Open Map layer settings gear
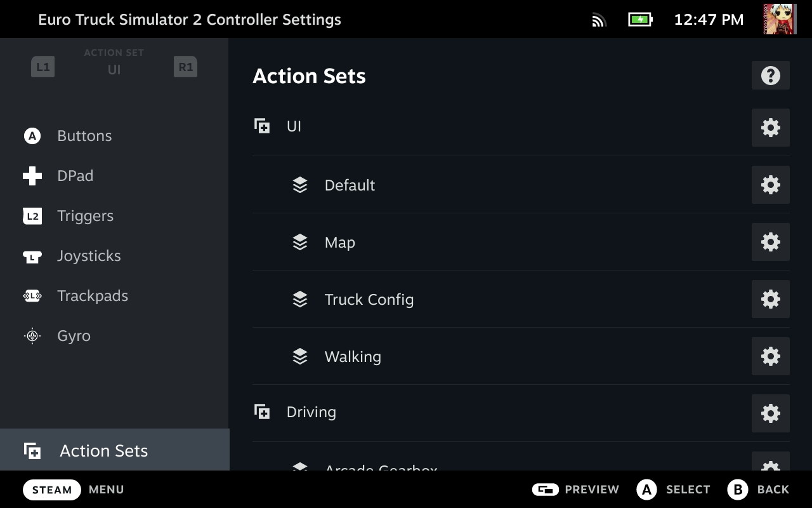Screen dimensions: 812x508 pos(770,242)
